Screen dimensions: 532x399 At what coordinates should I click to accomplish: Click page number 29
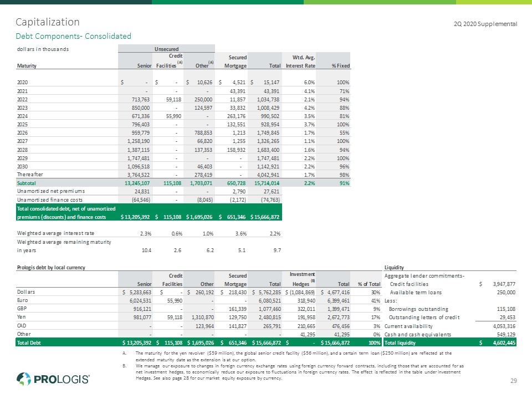[513, 381]
